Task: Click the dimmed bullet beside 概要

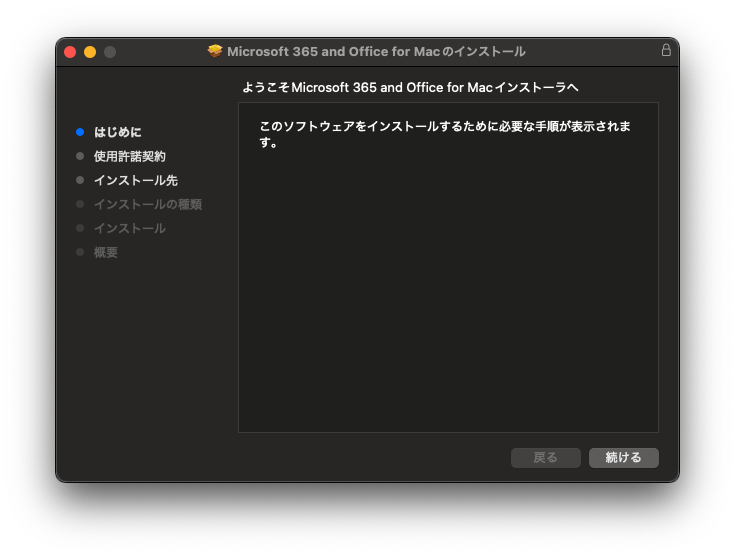Action: (80, 252)
